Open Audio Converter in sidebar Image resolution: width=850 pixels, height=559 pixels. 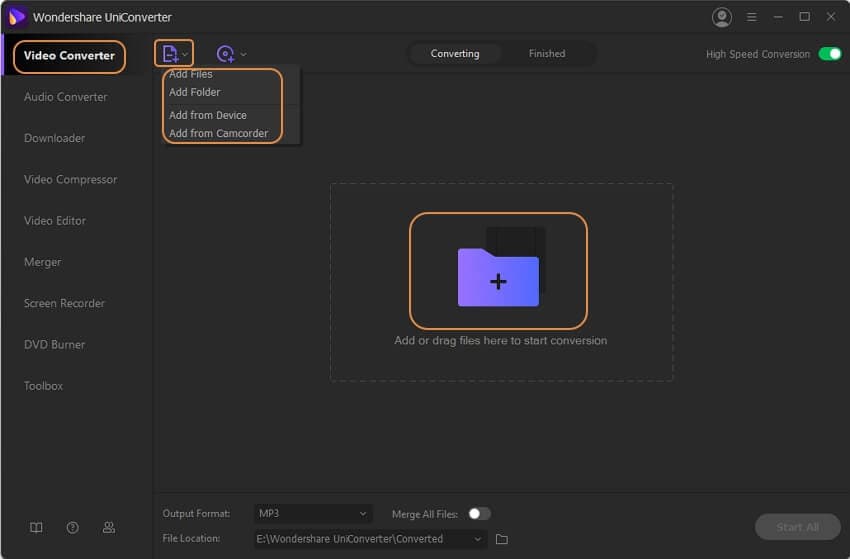coord(66,97)
